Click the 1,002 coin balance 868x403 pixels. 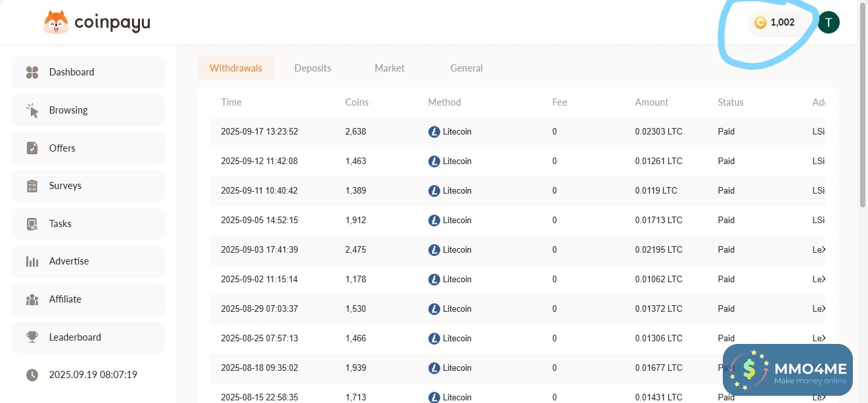(x=783, y=22)
